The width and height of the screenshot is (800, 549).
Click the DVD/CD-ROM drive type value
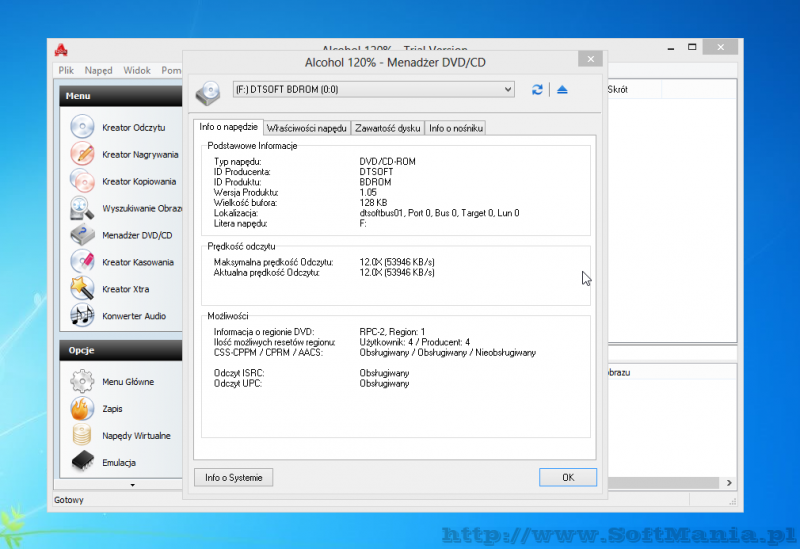[387, 162]
